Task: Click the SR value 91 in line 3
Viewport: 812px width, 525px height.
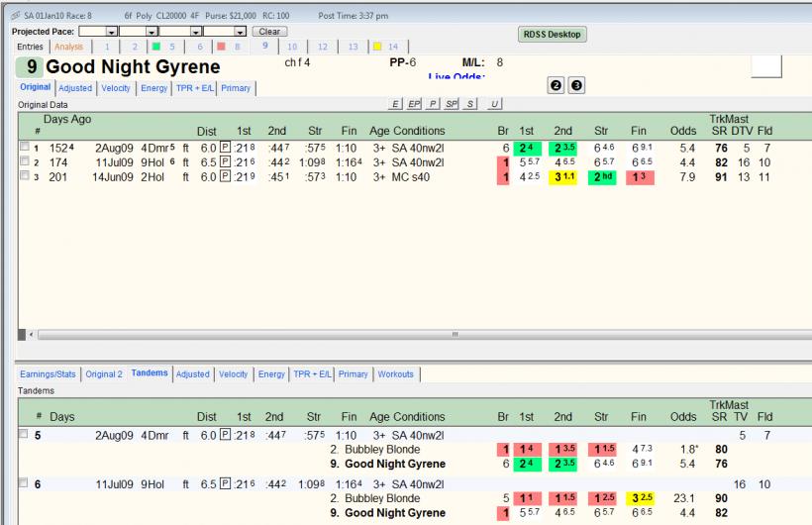Action: coord(721,177)
